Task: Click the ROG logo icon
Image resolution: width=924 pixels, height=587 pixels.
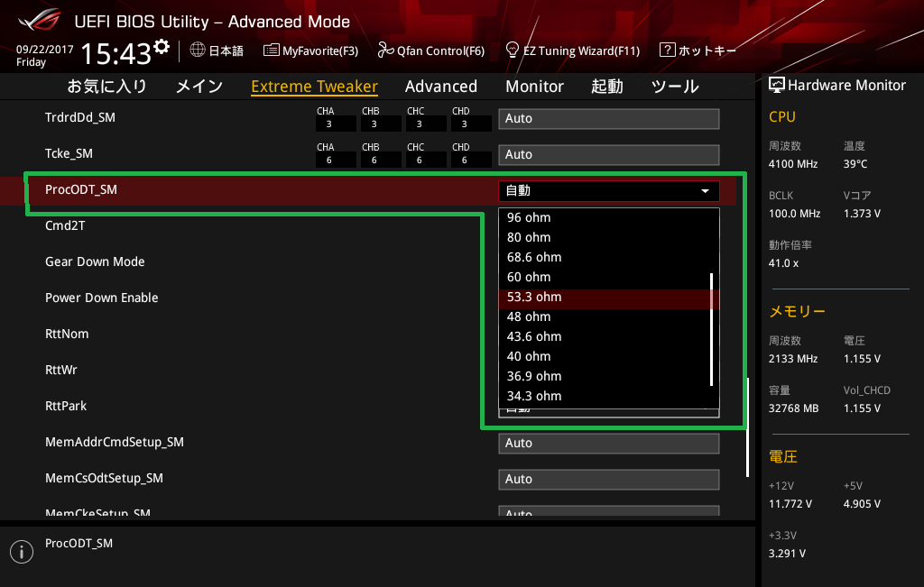Action: [x=40, y=21]
